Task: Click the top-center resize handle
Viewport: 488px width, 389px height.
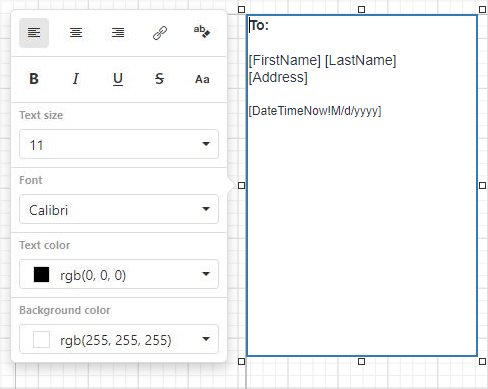Action: pos(361,10)
